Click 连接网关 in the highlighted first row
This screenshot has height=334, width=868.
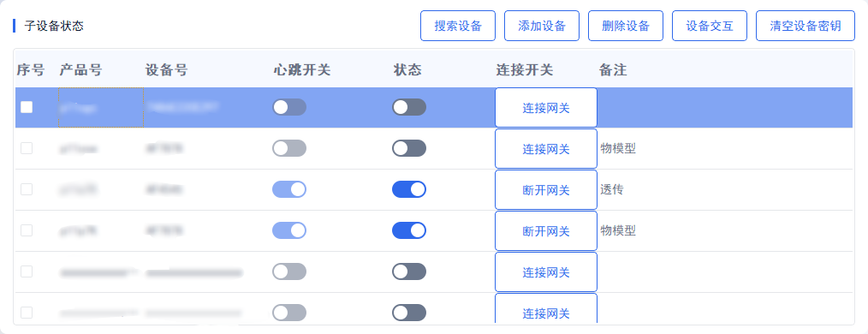click(x=546, y=108)
